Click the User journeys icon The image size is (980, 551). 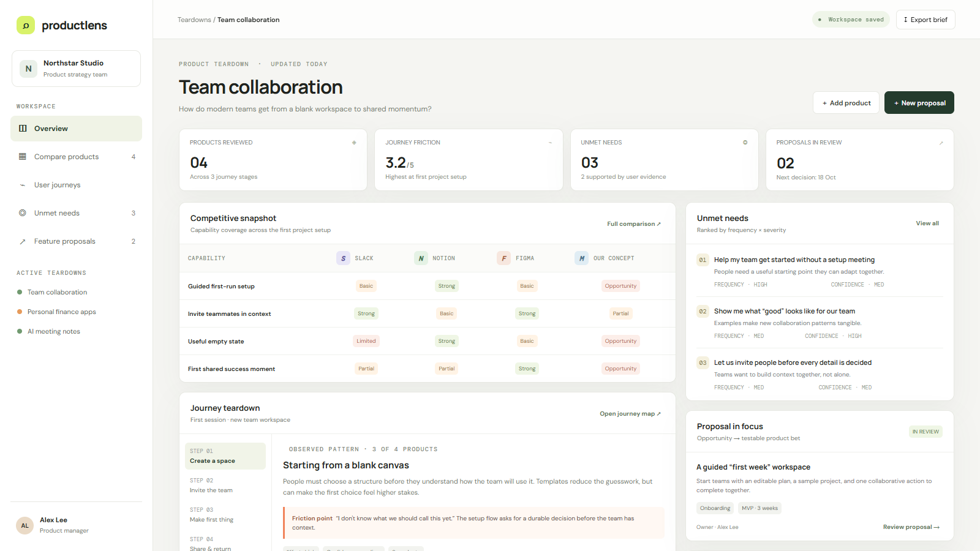pos(23,185)
